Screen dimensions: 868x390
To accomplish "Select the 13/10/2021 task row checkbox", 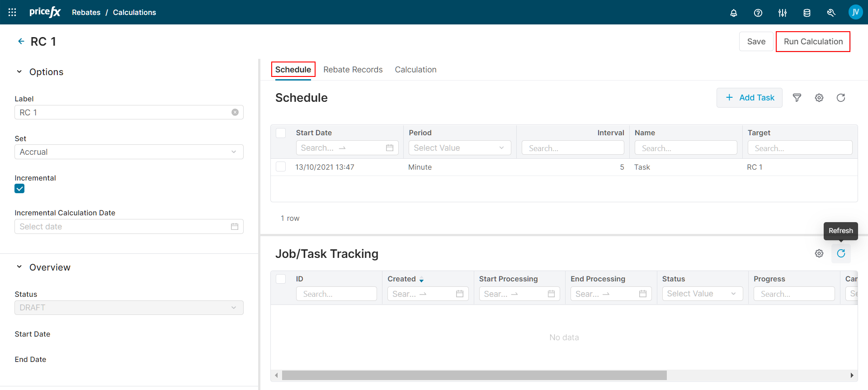I will point(281,167).
